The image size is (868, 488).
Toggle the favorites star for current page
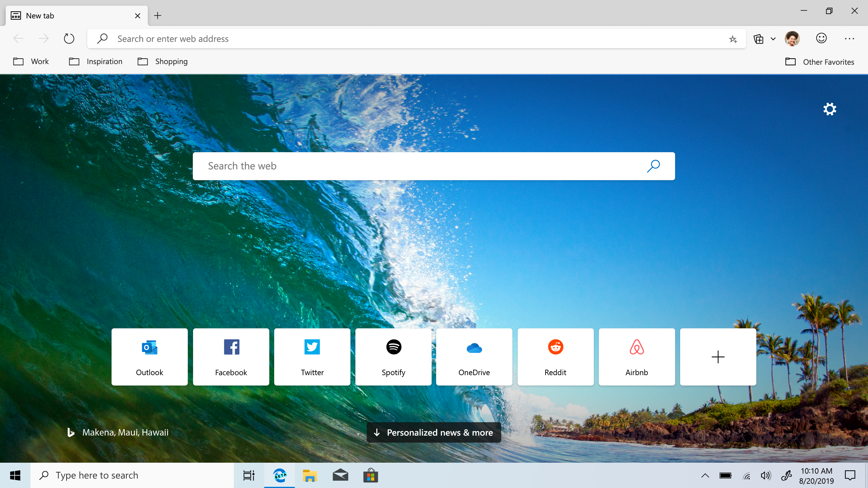click(733, 39)
